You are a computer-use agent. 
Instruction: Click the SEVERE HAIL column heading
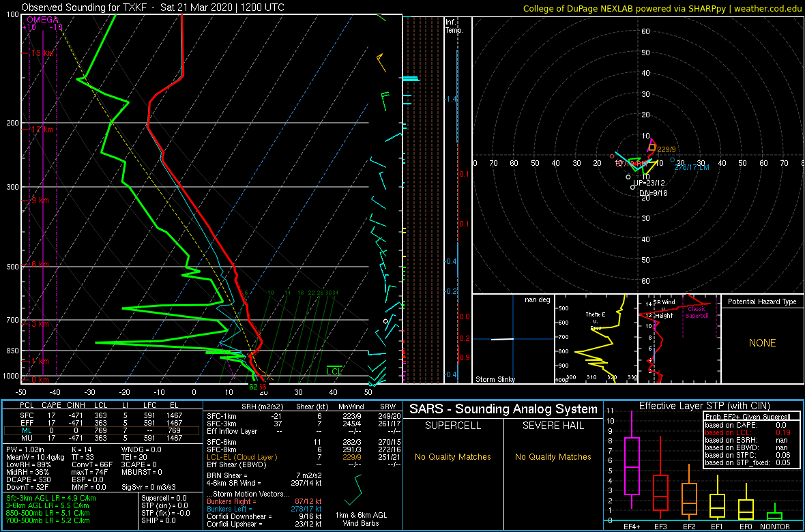554,426
